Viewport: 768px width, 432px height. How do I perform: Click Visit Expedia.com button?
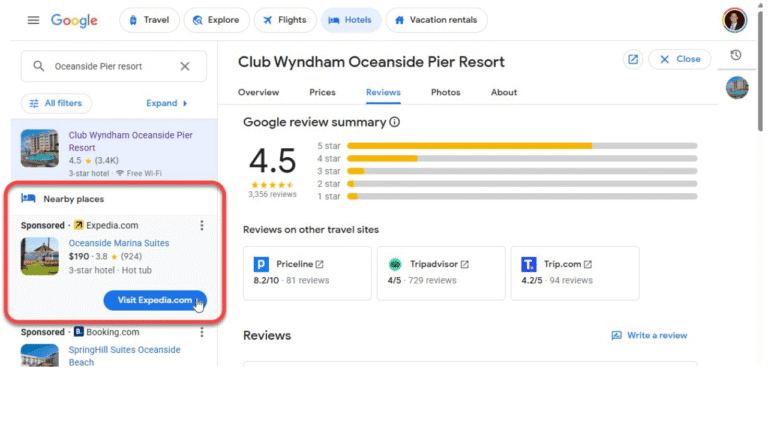(155, 300)
